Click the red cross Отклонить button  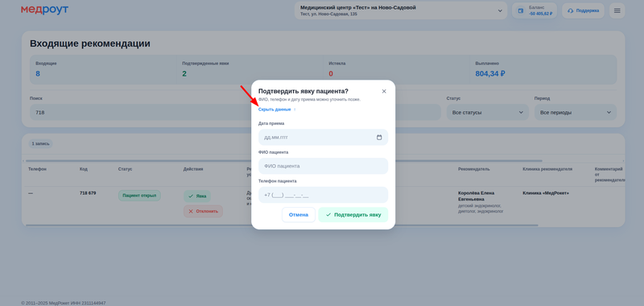(x=203, y=211)
